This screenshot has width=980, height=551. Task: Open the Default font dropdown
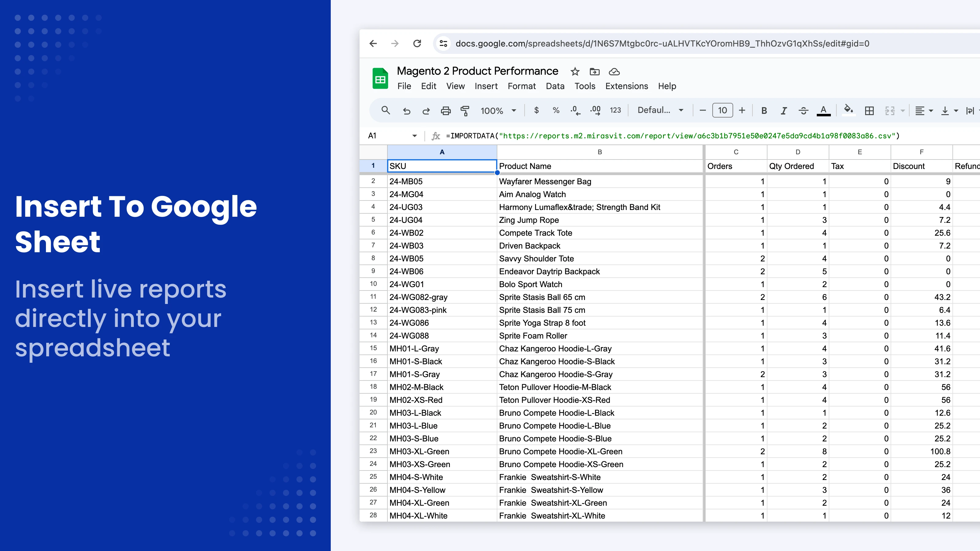click(661, 110)
